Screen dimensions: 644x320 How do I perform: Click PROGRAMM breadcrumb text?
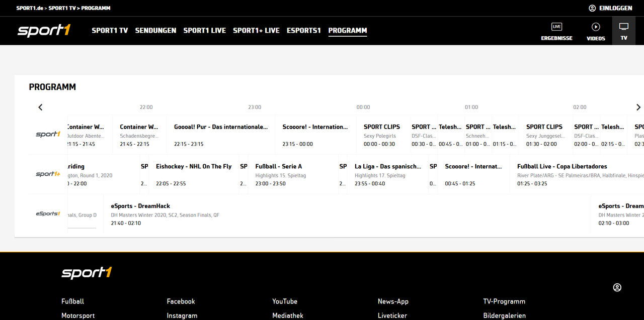[x=96, y=8]
